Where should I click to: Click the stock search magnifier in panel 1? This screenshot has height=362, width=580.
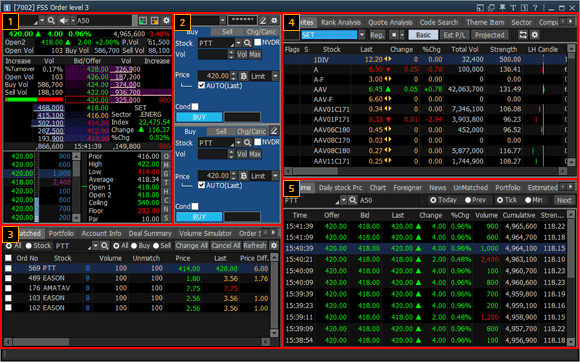click(x=51, y=21)
